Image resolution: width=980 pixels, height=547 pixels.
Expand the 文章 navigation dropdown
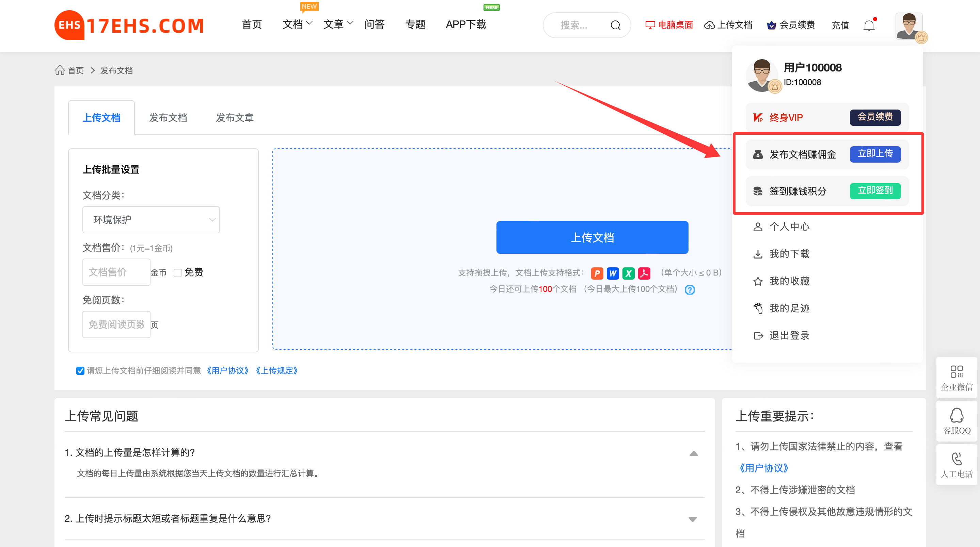pyautogui.click(x=338, y=24)
